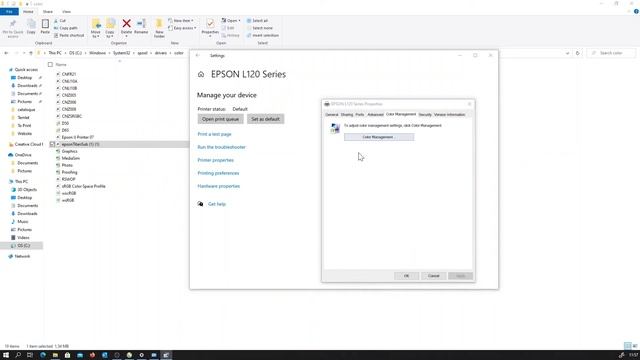This screenshot has width=640, height=360.
Task: Click Cancel in the Properties dialog
Action: 433,276
